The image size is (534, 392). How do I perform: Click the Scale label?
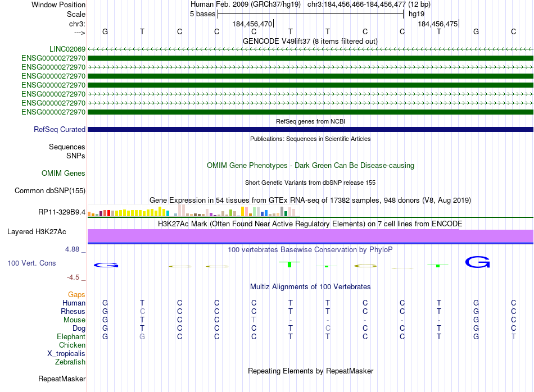[76, 14]
